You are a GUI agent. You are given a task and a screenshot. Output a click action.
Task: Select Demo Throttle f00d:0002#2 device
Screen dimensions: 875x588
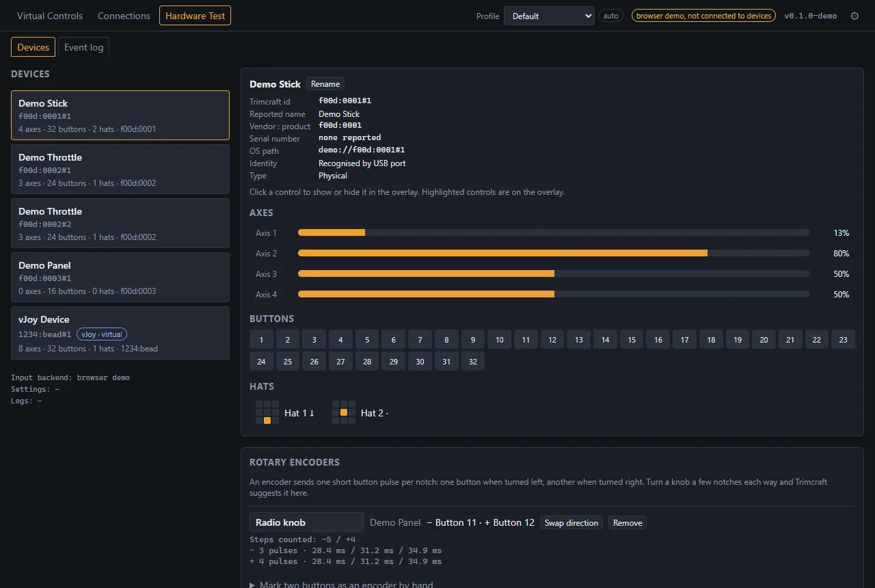(x=120, y=224)
